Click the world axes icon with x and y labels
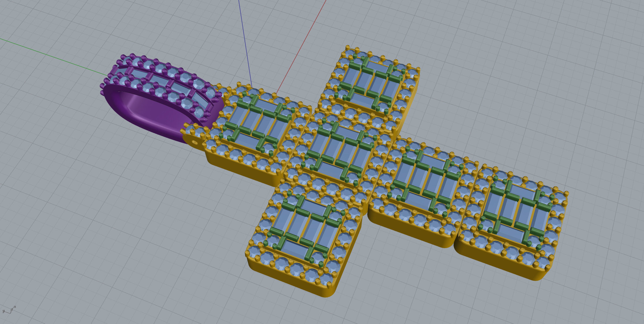 coord(9,310)
